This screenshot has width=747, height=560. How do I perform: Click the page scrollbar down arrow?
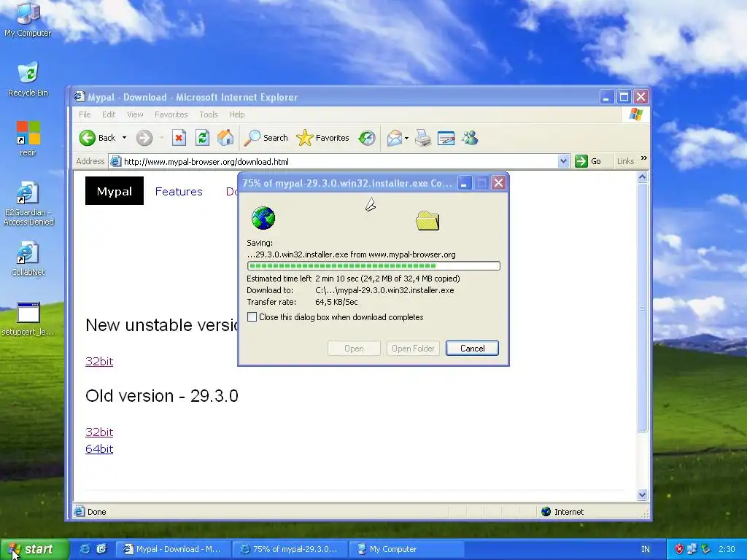coord(642,495)
